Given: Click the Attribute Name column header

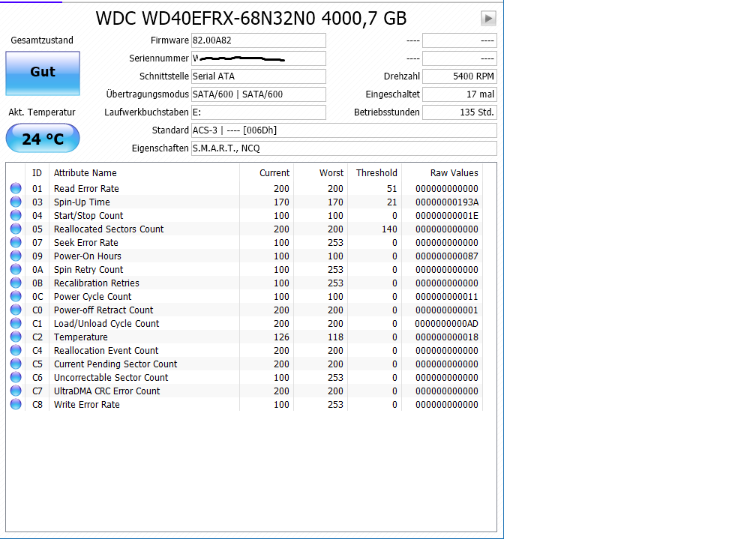Looking at the screenshot, I should [85, 173].
